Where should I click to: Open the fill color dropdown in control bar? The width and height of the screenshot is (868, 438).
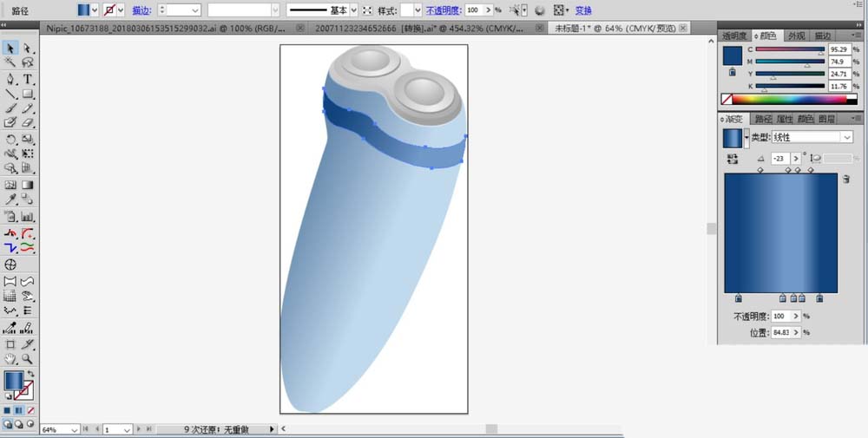click(x=95, y=10)
